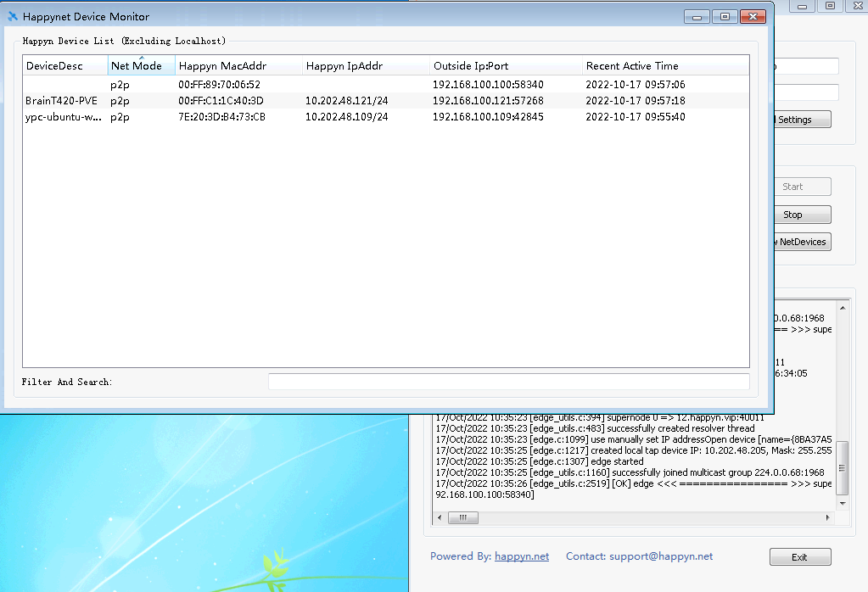The width and height of the screenshot is (868, 592).
Task: Click Exit button in main window
Action: click(x=800, y=557)
